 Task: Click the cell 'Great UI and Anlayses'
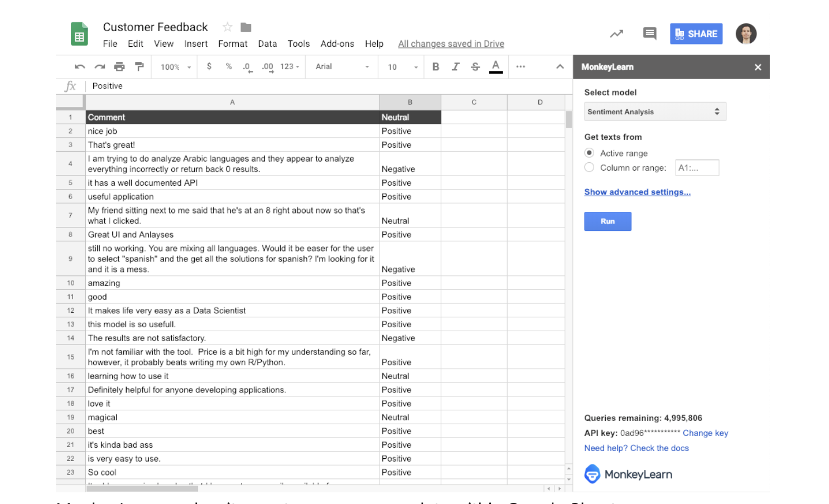(232, 234)
